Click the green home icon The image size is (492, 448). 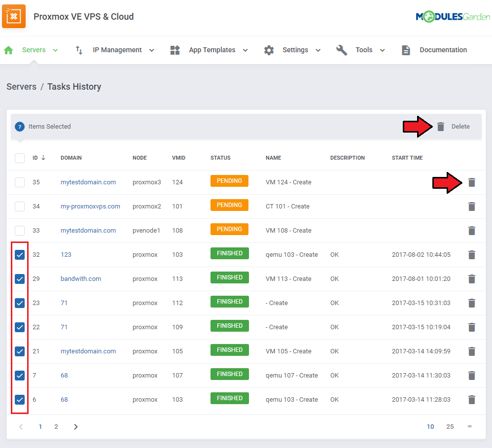tap(8, 50)
